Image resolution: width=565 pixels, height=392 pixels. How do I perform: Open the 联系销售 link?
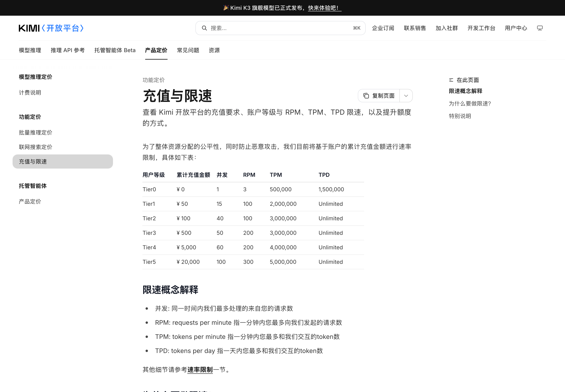tap(415, 28)
